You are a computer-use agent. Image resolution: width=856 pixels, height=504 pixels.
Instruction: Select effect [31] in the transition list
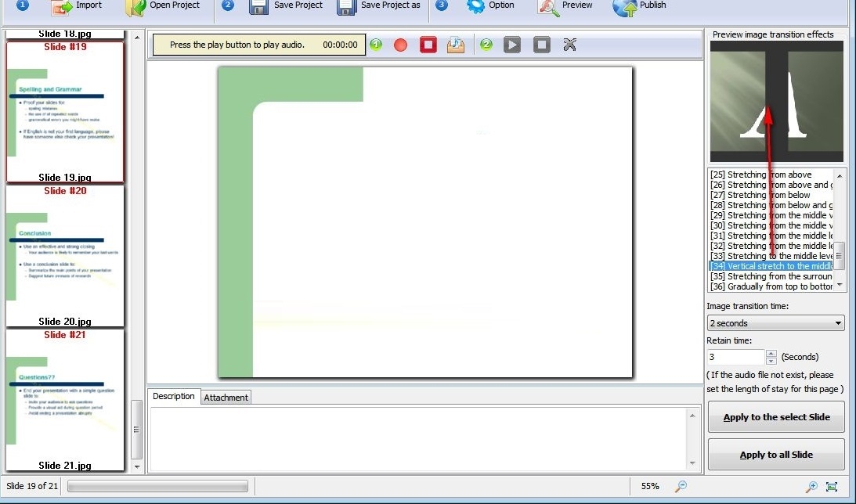[771, 236]
